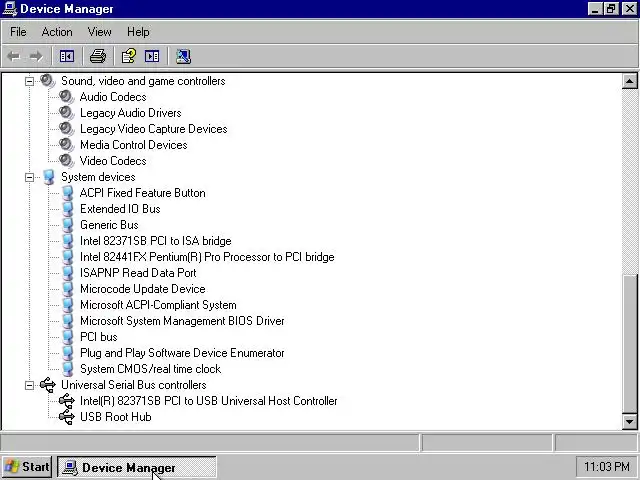Image resolution: width=640 pixels, height=480 pixels.
Task: Select the Video Codecs text
Action: click(x=113, y=161)
